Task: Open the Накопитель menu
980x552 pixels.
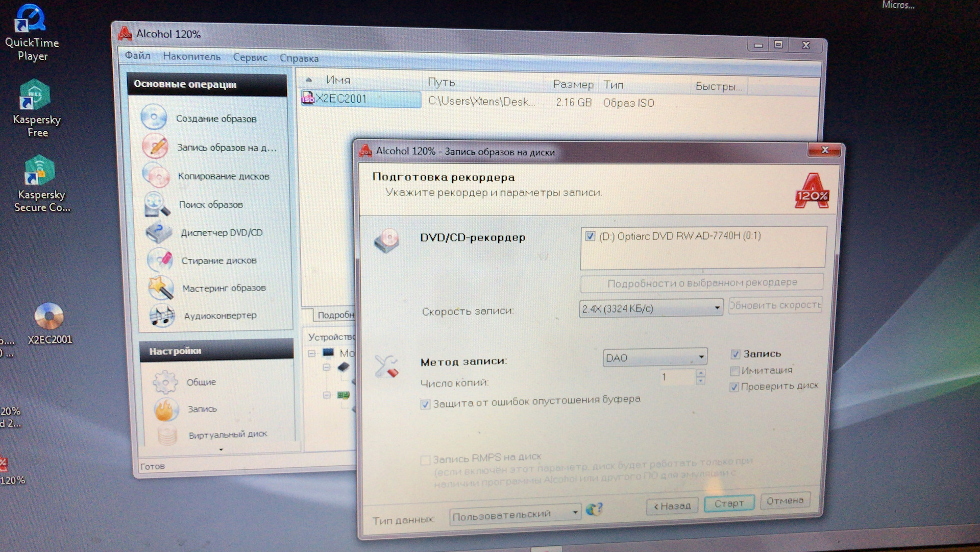Action: tap(192, 56)
